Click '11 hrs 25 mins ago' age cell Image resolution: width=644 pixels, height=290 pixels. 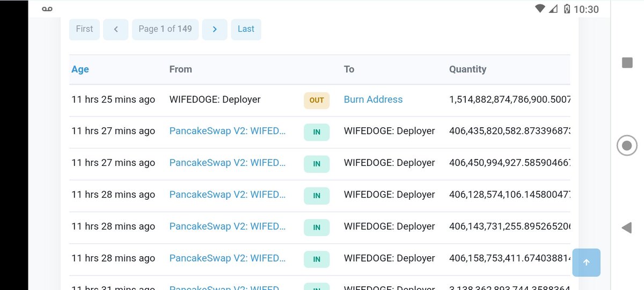coord(113,99)
